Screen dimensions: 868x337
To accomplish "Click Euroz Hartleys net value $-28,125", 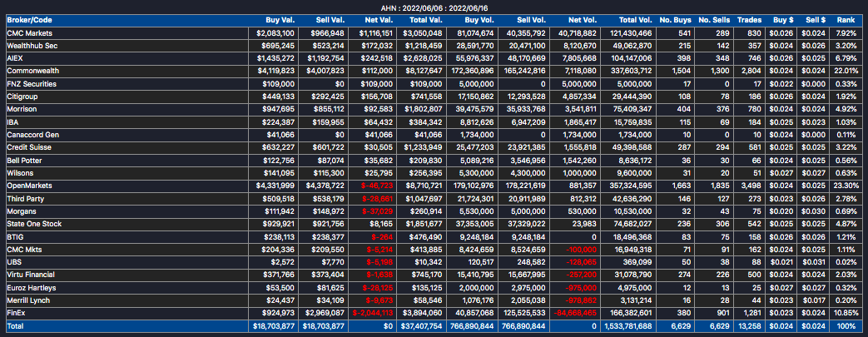I will [378, 288].
